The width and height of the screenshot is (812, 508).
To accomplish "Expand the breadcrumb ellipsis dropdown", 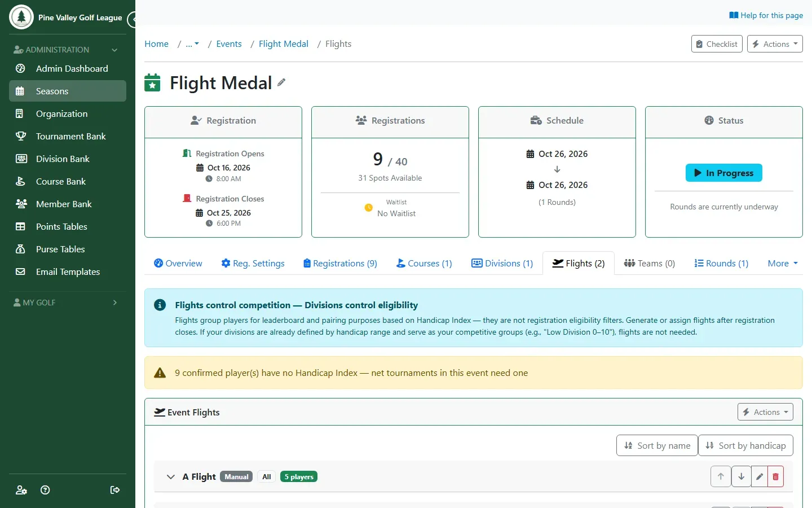I will coord(192,44).
